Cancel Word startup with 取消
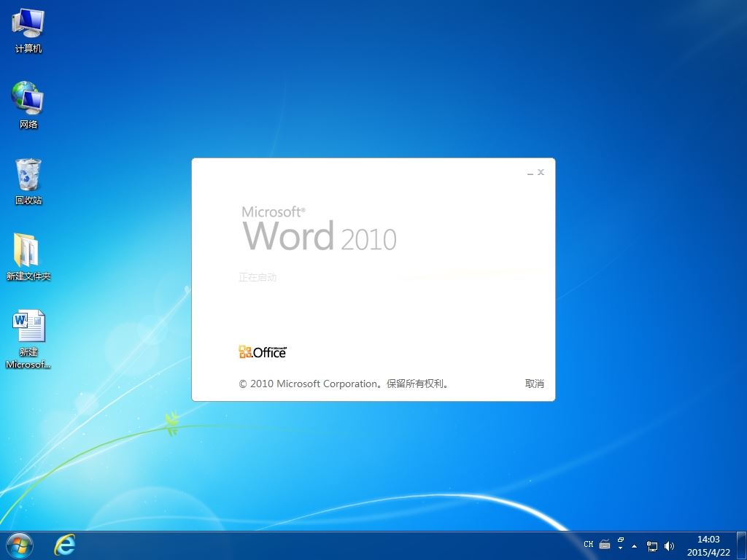The image size is (747, 560). click(534, 384)
